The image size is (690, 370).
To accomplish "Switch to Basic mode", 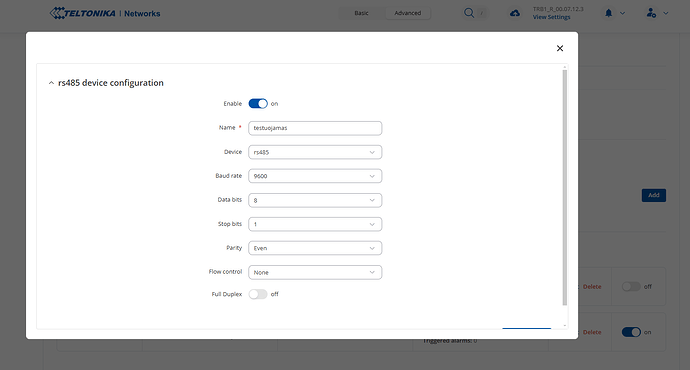I will click(x=361, y=13).
